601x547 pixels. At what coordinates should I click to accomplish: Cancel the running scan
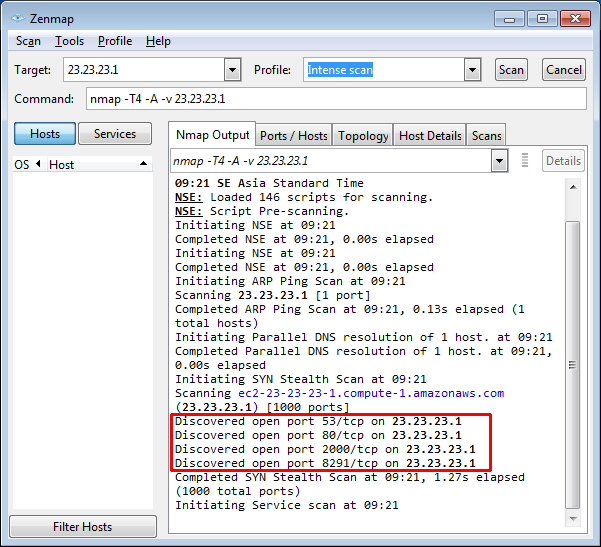pyautogui.click(x=563, y=70)
